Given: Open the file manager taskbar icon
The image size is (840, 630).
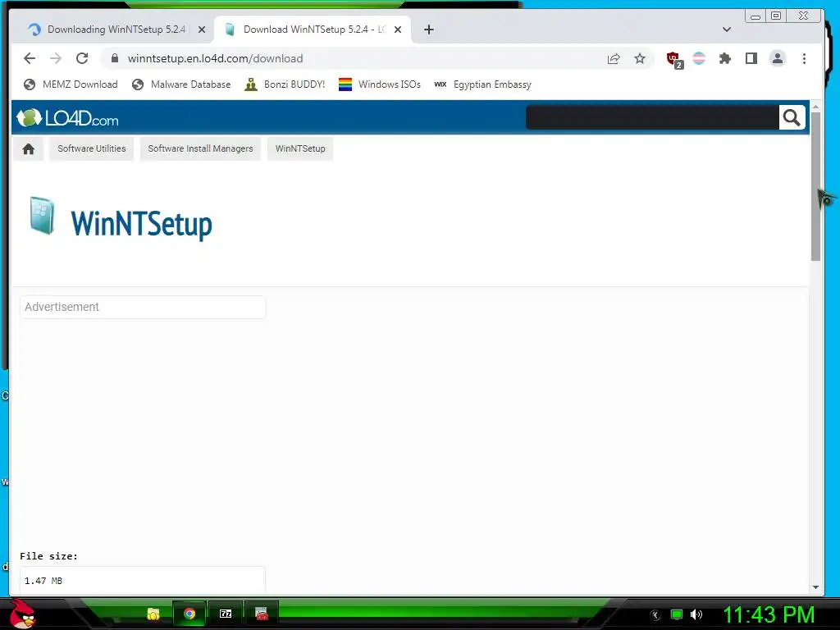Looking at the screenshot, I should click(x=153, y=614).
